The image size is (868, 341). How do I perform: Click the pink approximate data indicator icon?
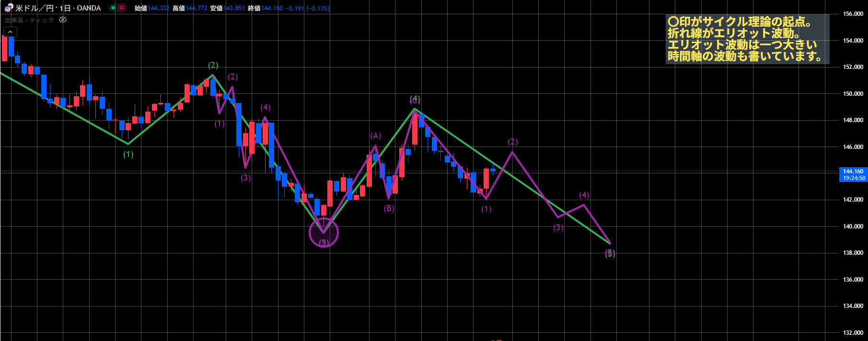(x=122, y=8)
